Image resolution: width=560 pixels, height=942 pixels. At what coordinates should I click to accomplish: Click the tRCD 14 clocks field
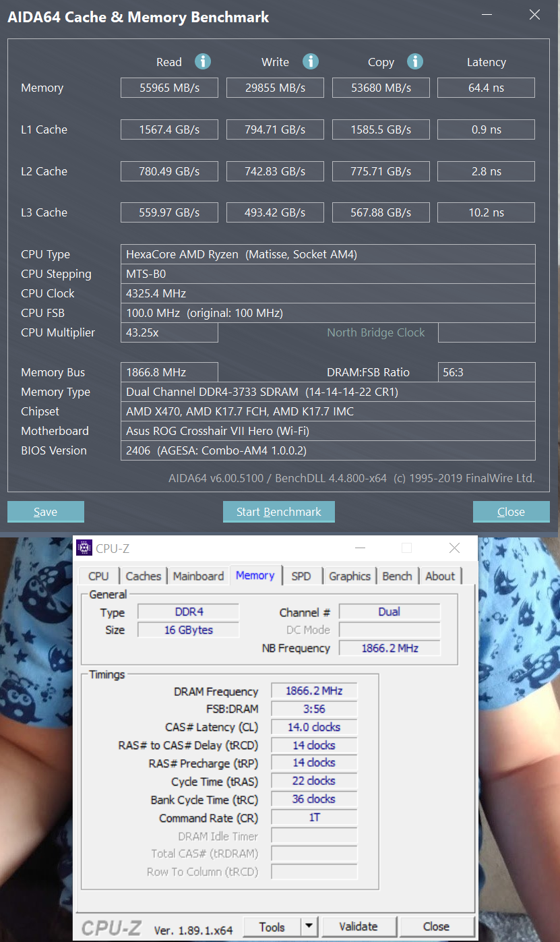click(x=314, y=745)
